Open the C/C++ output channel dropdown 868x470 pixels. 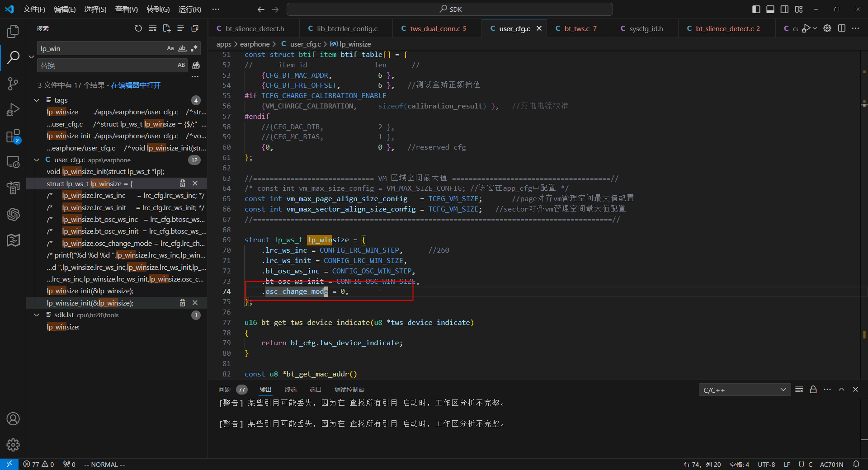click(x=745, y=390)
